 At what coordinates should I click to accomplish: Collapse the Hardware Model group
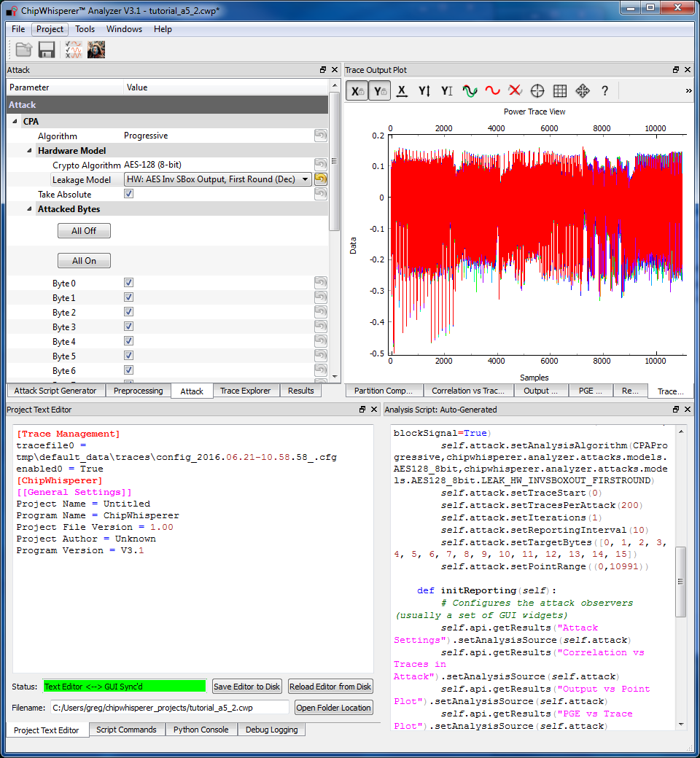tap(30, 151)
